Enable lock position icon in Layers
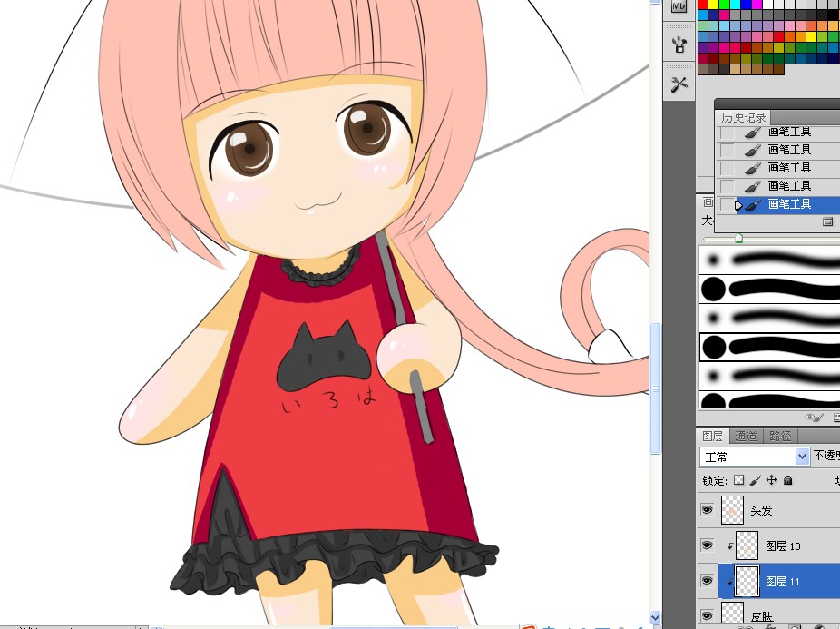 (771, 480)
